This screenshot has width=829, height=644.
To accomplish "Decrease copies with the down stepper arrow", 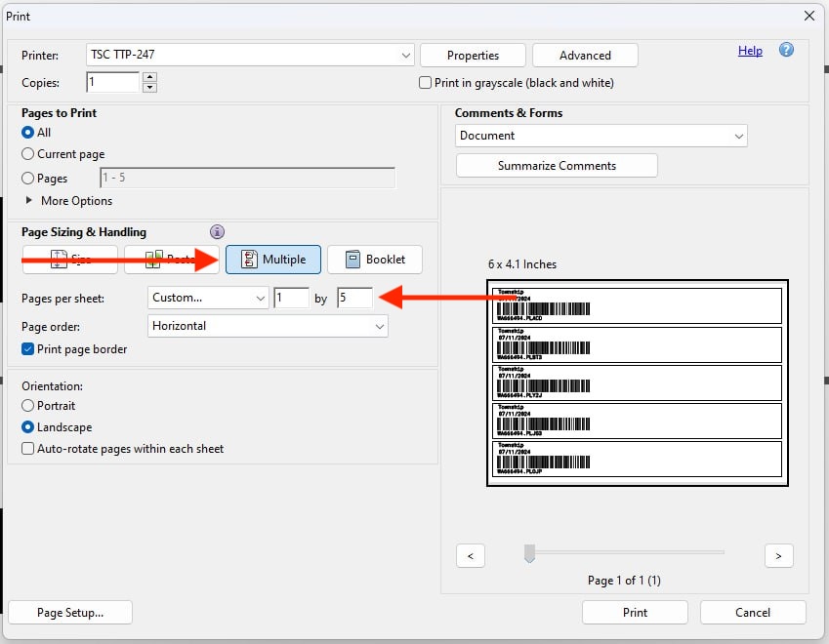I will [x=150, y=87].
